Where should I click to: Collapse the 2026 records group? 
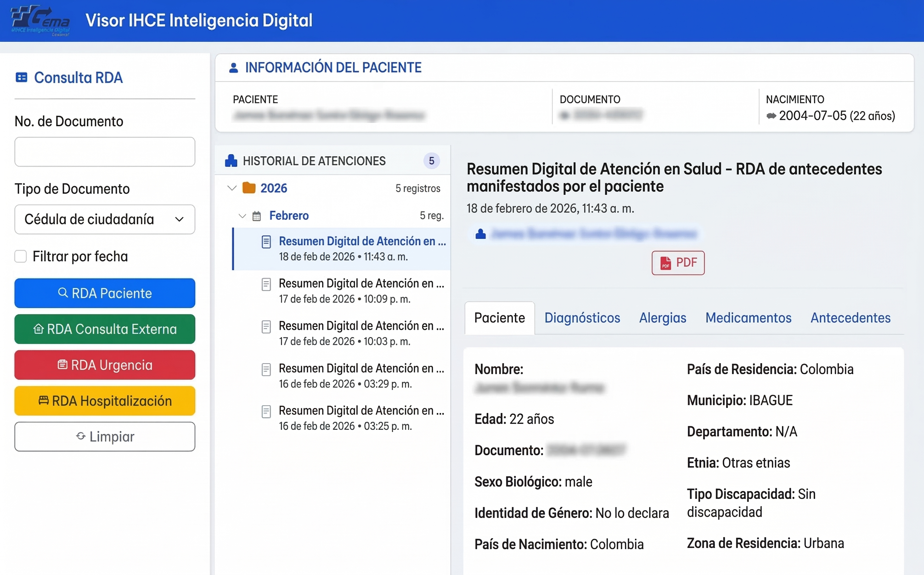click(232, 187)
